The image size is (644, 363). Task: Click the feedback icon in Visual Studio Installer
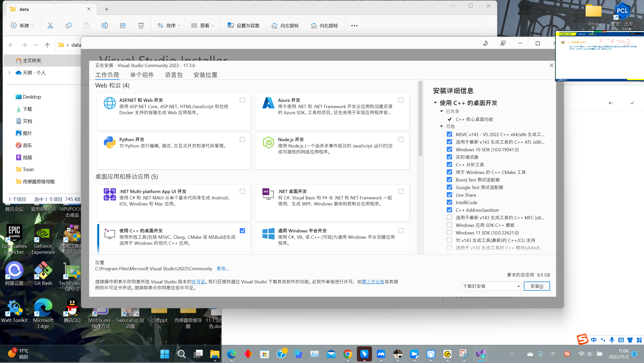503,43
